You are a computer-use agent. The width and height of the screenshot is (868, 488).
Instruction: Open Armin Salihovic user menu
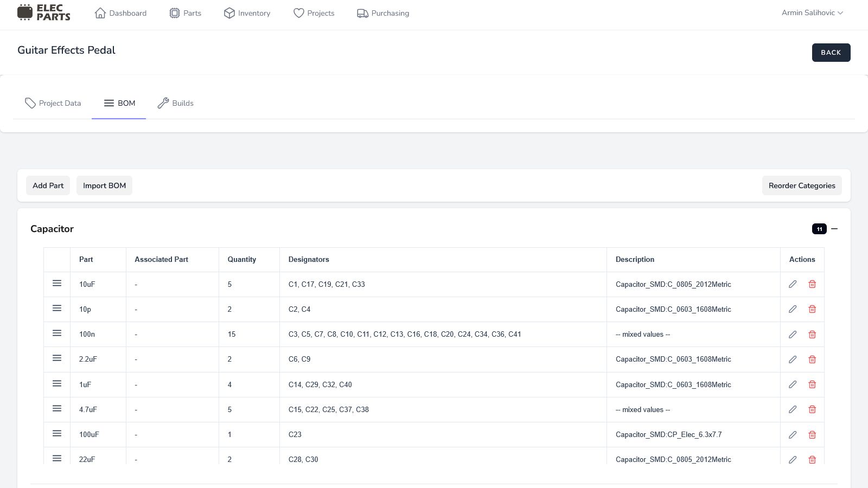812,12
